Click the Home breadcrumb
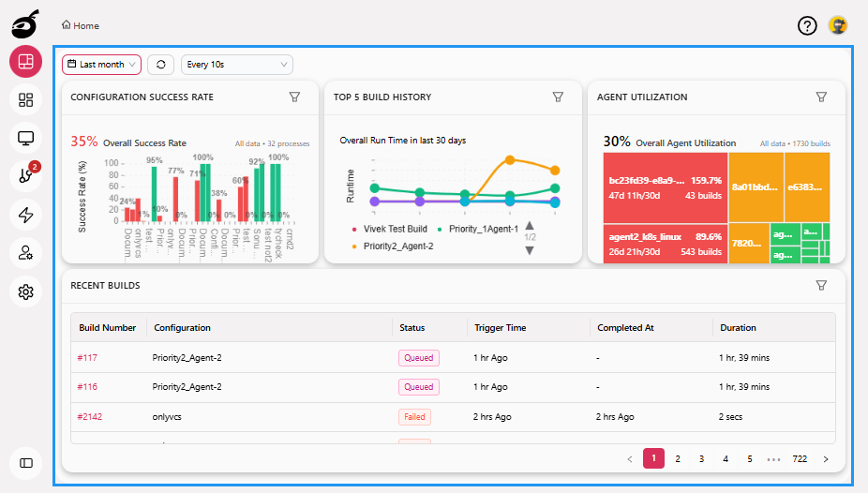868x493 pixels. click(x=81, y=25)
